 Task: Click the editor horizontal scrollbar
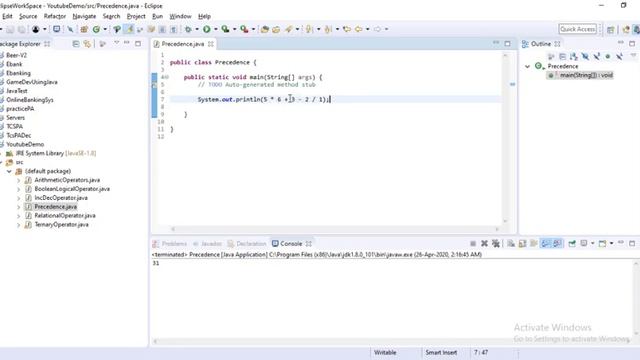point(335,229)
